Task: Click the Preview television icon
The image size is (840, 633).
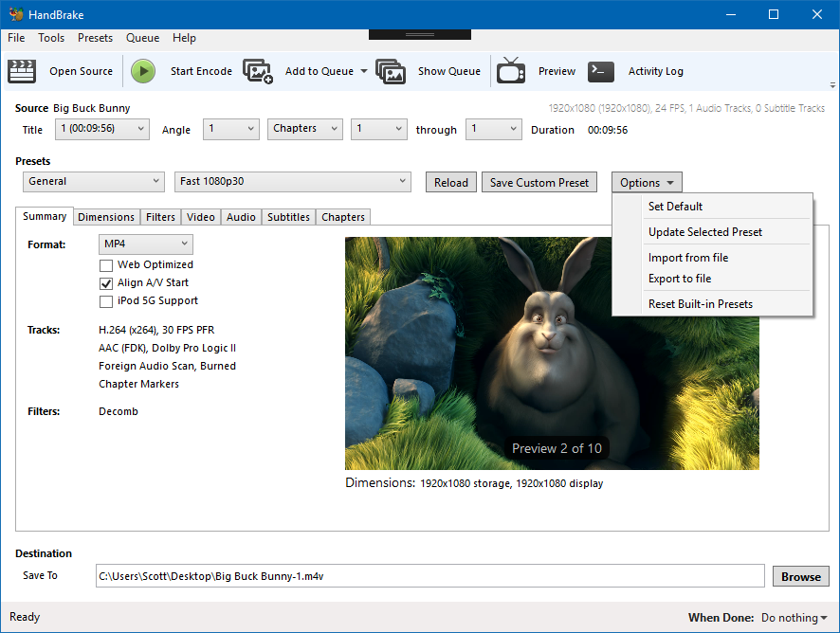Action: tap(510, 71)
